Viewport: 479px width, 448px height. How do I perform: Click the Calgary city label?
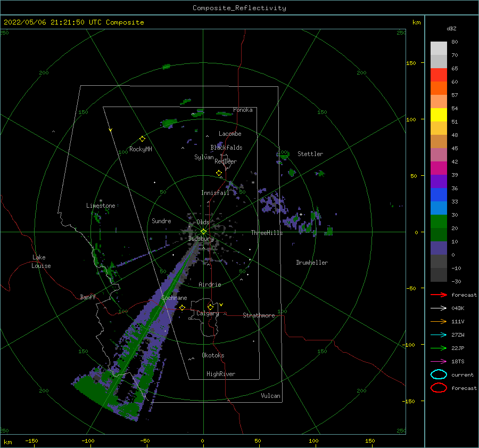point(208,313)
